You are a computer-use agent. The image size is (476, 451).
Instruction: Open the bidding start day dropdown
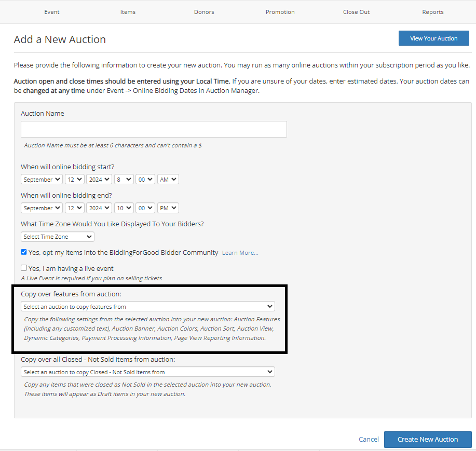point(74,180)
